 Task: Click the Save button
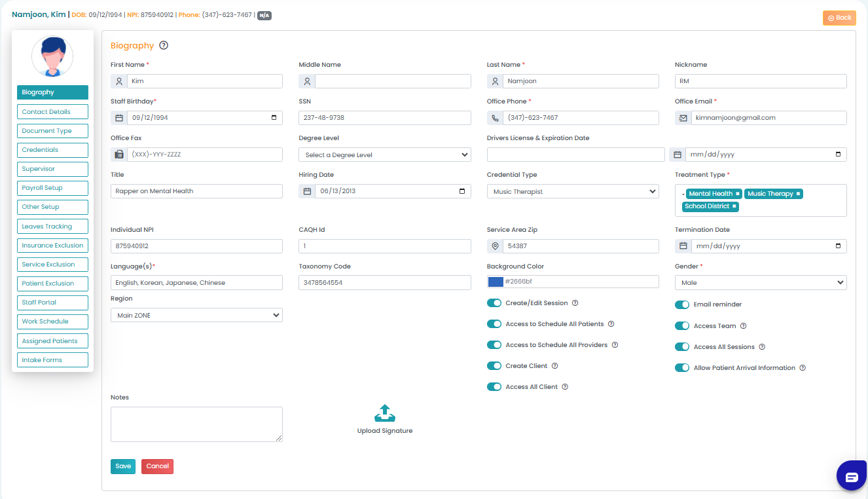click(123, 466)
